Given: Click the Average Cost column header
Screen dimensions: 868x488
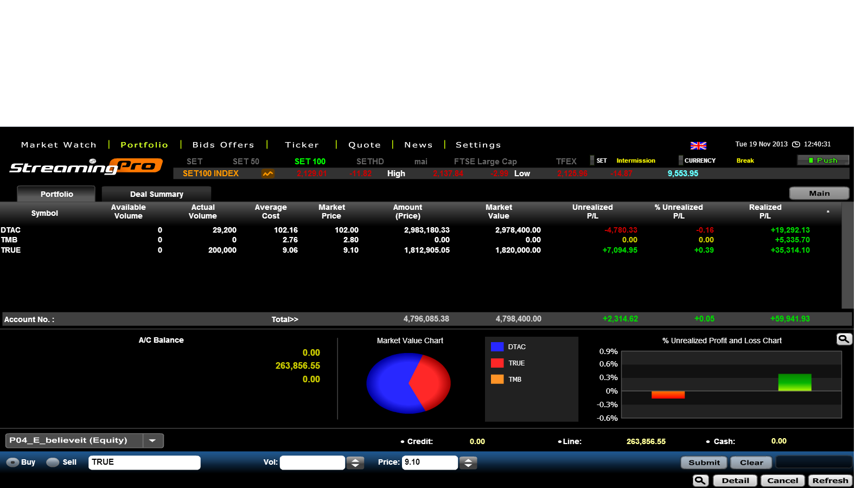Looking at the screenshot, I should point(271,211).
